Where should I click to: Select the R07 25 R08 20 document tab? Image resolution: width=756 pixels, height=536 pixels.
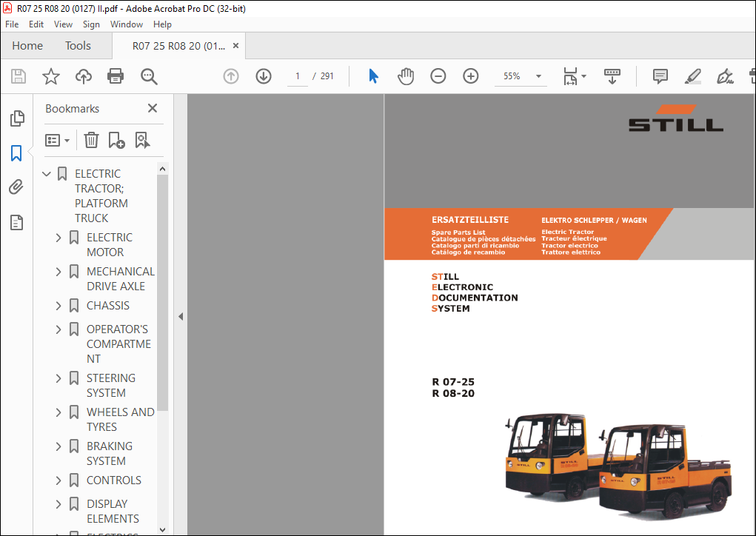[x=178, y=46]
